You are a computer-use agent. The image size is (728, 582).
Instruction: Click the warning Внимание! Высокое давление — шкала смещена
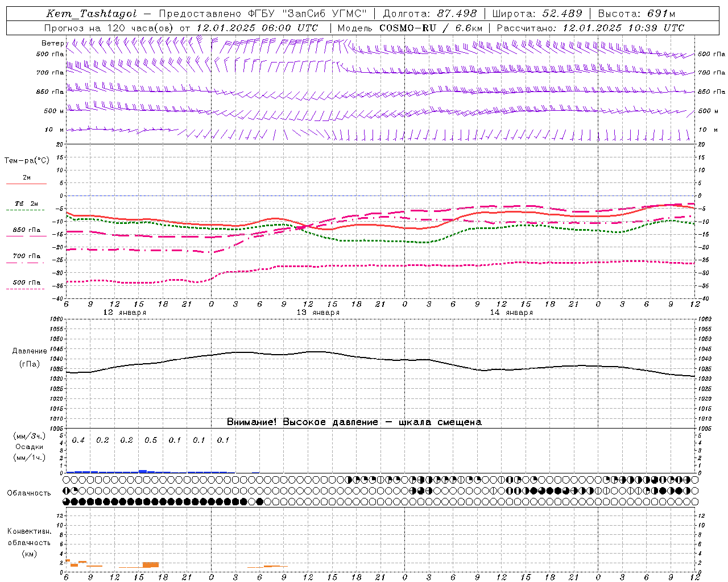(x=354, y=422)
